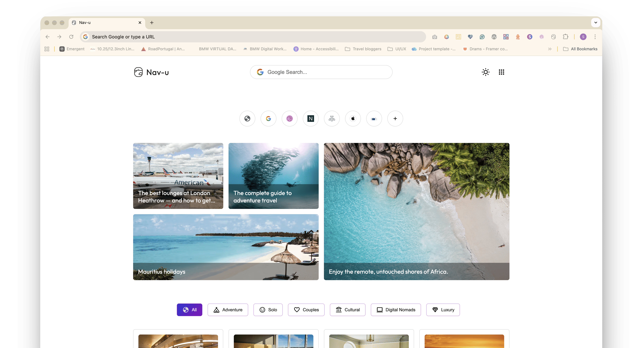Open a new browser tab
644x348 pixels.
[152, 22]
